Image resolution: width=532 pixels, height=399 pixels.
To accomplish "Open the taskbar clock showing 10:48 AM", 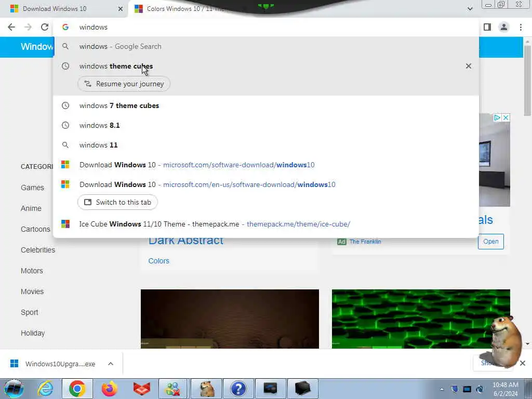I will point(506,389).
